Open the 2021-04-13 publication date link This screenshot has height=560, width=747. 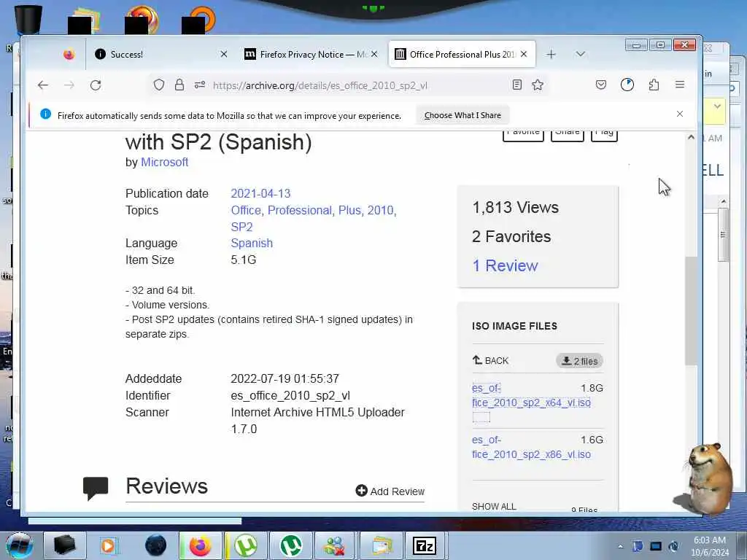click(x=260, y=193)
